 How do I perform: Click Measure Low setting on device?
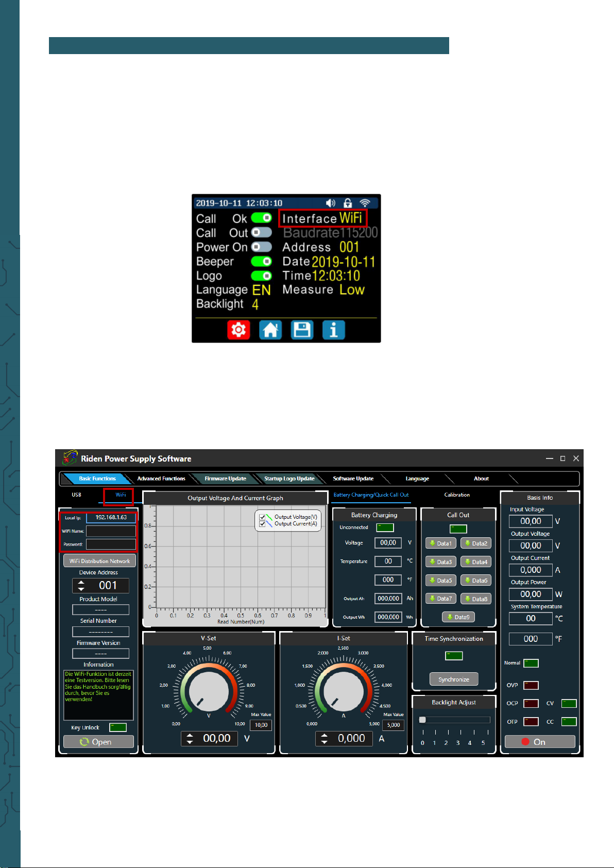[x=323, y=290]
